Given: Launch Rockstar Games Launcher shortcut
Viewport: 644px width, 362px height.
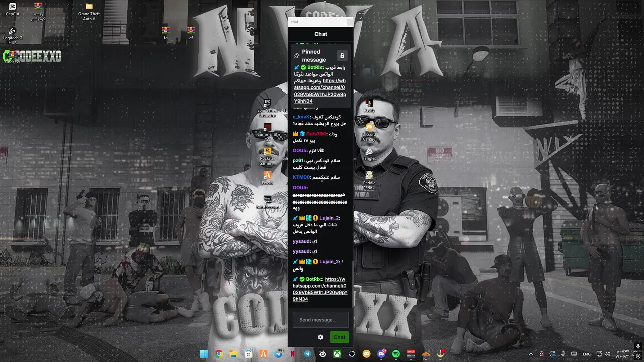Looking at the screenshot, I should [x=267, y=156].
